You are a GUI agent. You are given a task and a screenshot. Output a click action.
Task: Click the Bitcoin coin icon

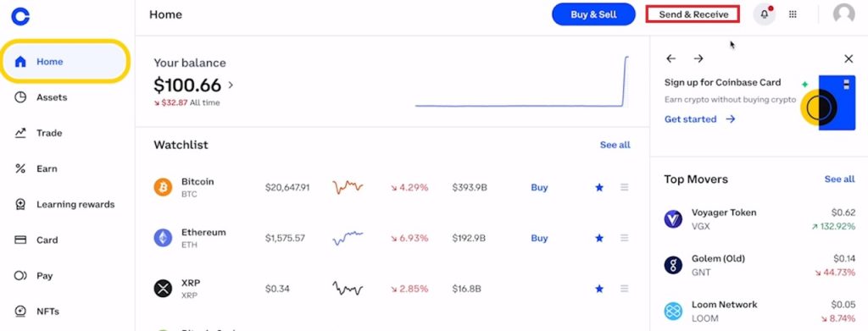[x=163, y=187]
